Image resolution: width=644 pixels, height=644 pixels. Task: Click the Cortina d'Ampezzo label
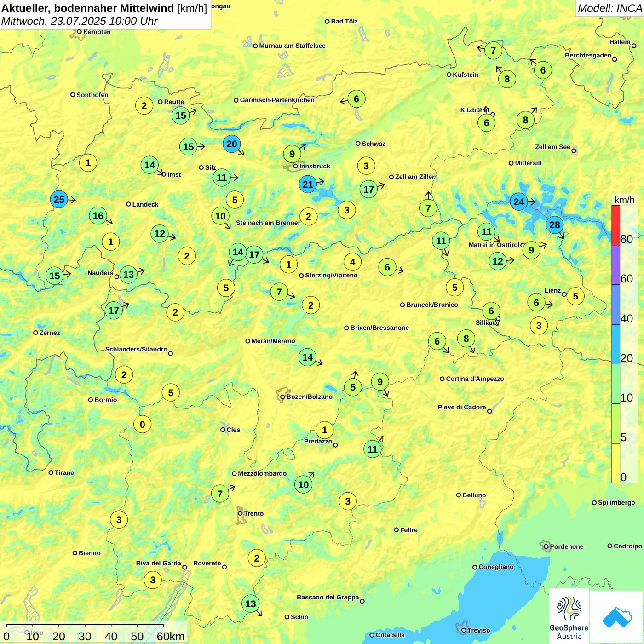coord(475,379)
